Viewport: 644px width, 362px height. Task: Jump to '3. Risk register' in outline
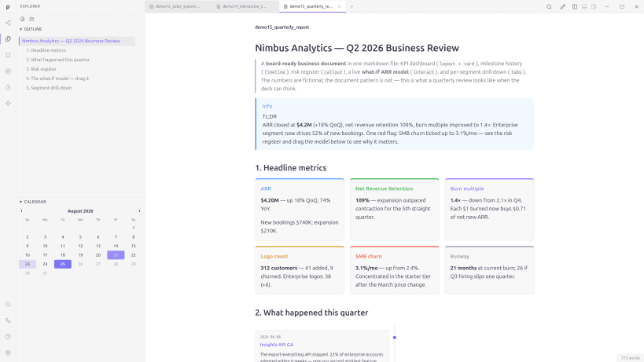click(42, 69)
